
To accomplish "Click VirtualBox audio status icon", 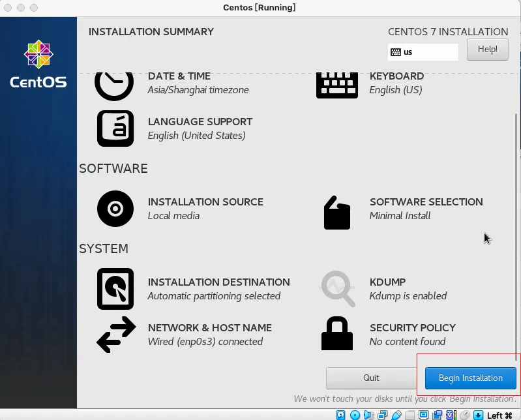I will click(x=368, y=415).
